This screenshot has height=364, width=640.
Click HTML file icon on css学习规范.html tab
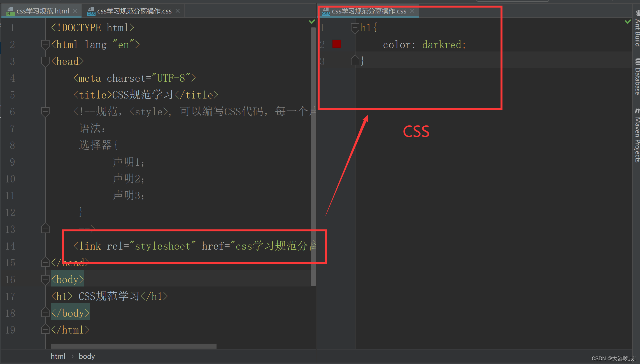point(11,11)
